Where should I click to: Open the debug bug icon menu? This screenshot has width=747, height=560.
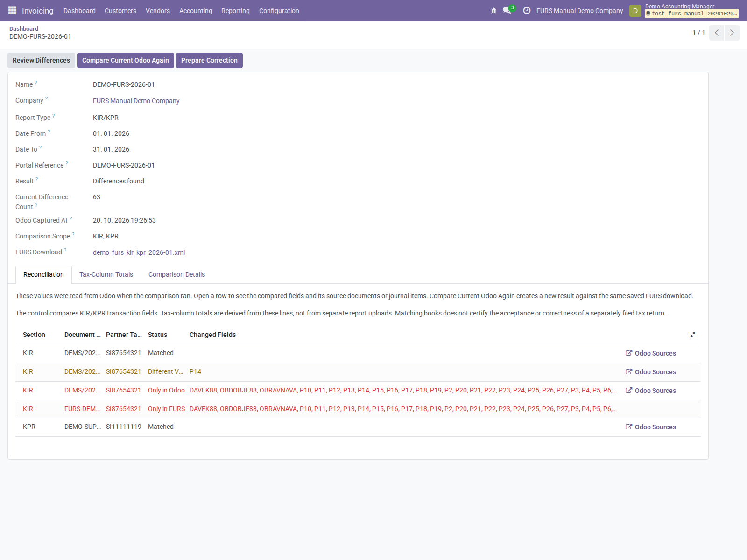(493, 10)
